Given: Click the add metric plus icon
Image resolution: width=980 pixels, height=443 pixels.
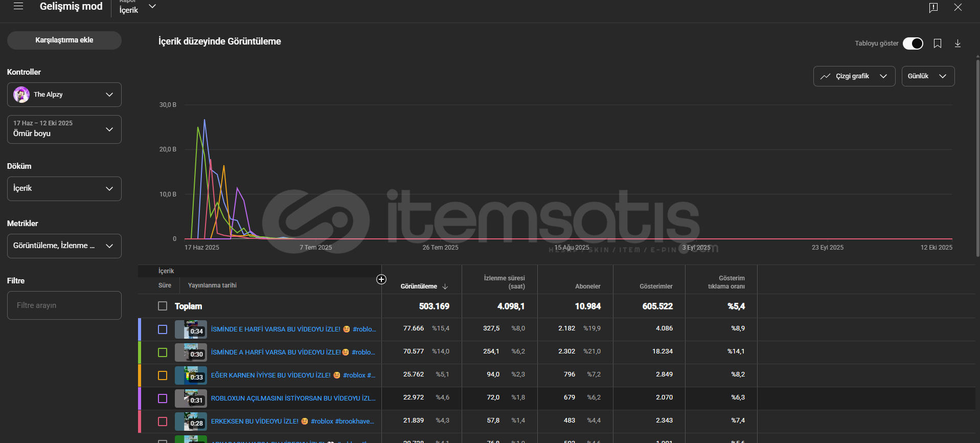Looking at the screenshot, I should (x=381, y=279).
